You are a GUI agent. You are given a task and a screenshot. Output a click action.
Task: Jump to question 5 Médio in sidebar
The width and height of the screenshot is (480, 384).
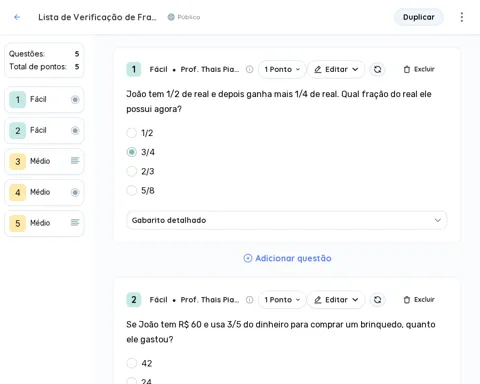[x=44, y=223]
